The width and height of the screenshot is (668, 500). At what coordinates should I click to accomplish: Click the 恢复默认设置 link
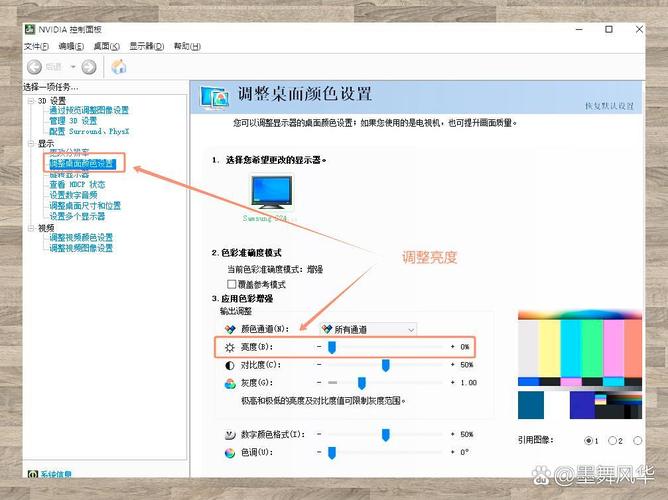click(609, 106)
